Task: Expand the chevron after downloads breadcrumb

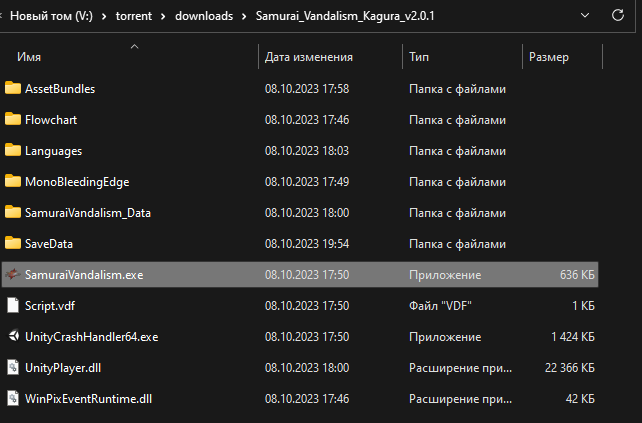Action: pos(244,16)
